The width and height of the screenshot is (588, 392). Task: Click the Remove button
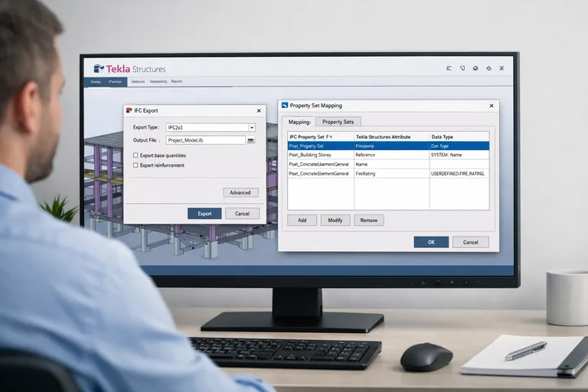[x=368, y=220]
